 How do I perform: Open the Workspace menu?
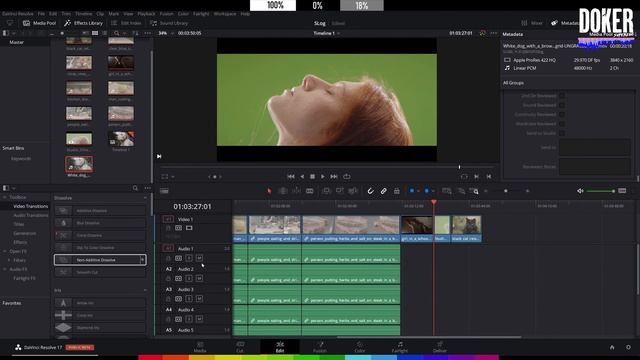coord(225,14)
